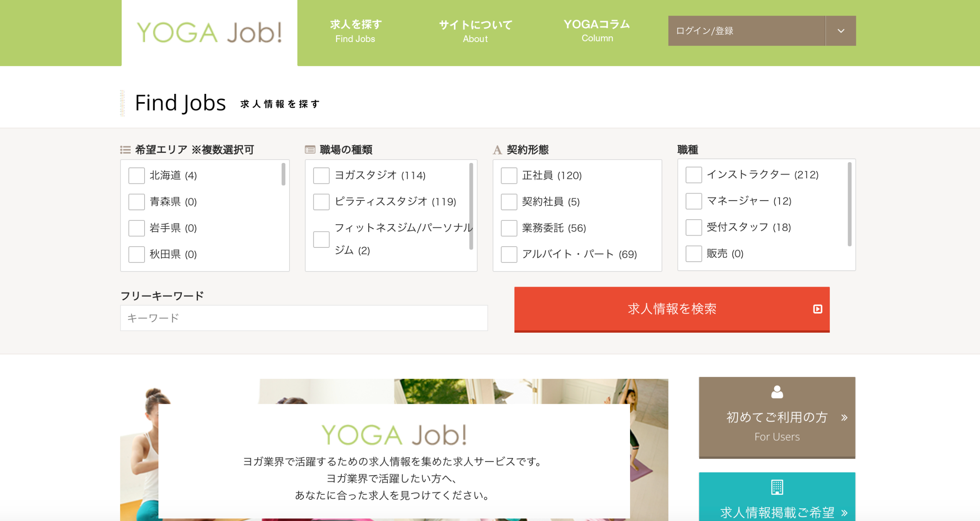Click the A icon beside 契約形態
The image size is (980, 521).
tap(497, 150)
